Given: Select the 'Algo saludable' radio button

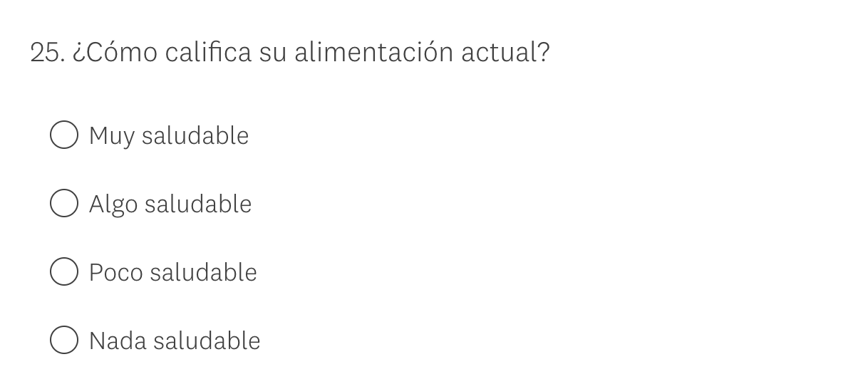Looking at the screenshot, I should 64,204.
